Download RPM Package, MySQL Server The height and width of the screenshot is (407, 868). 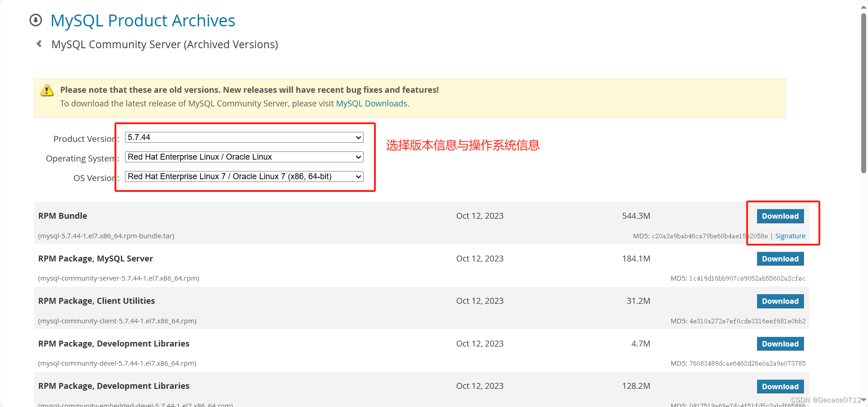pyautogui.click(x=780, y=259)
